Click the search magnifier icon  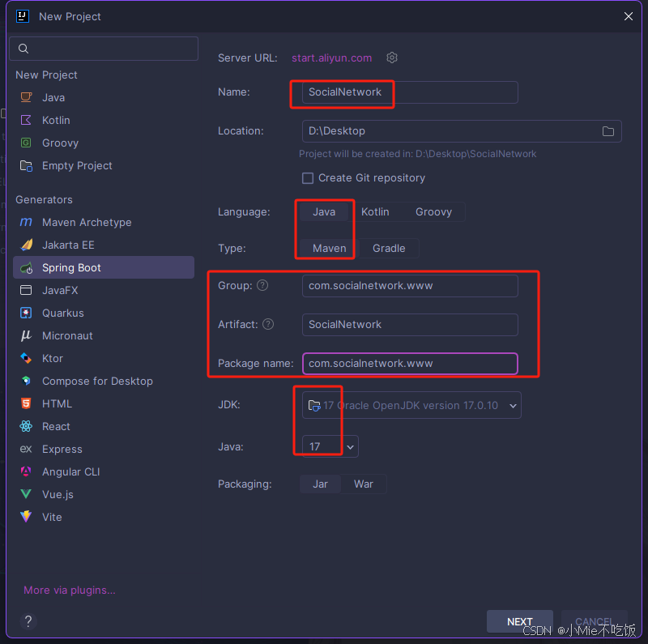coord(23,49)
